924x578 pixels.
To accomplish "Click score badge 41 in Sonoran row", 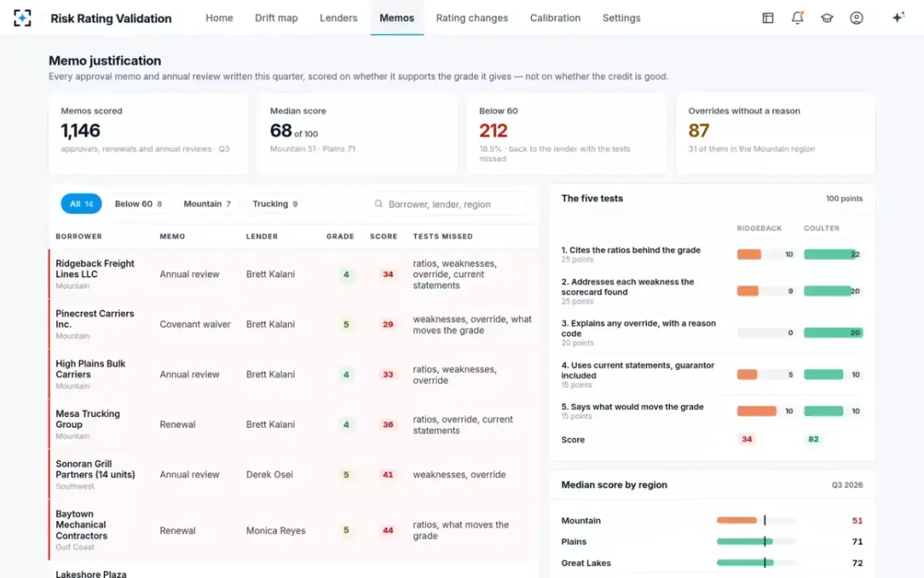I will pyautogui.click(x=388, y=475).
